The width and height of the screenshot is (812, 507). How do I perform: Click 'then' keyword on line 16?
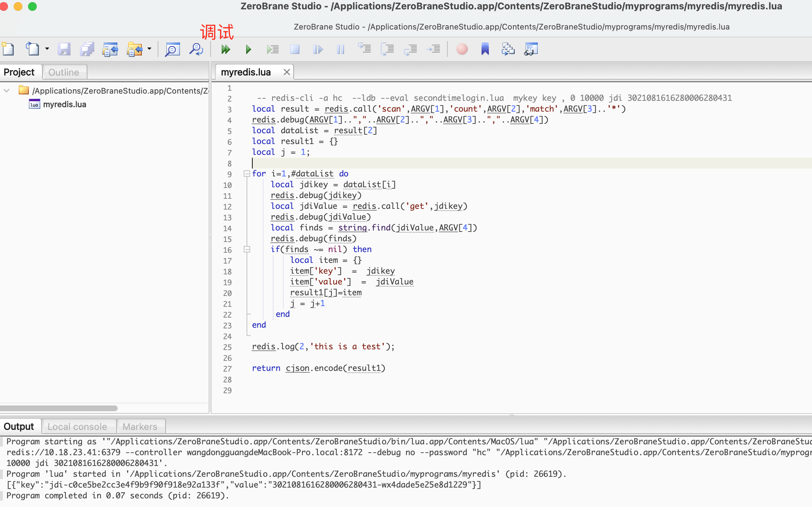(x=362, y=249)
